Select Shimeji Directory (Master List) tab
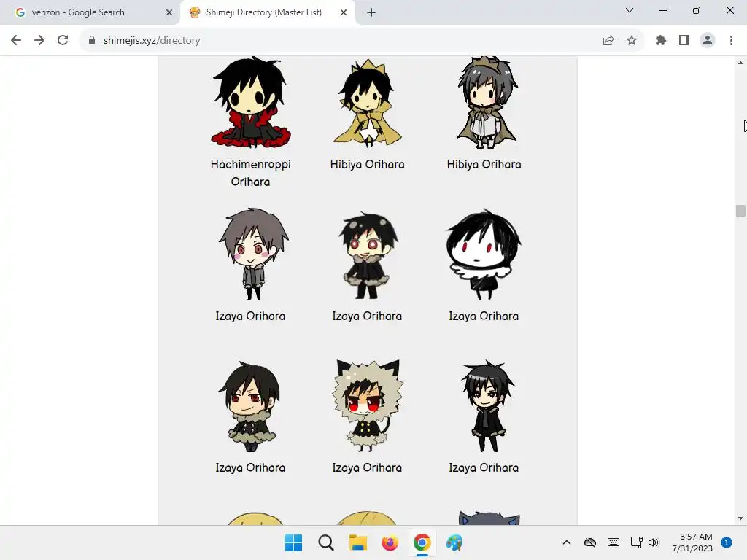The image size is (747, 560). click(268, 13)
